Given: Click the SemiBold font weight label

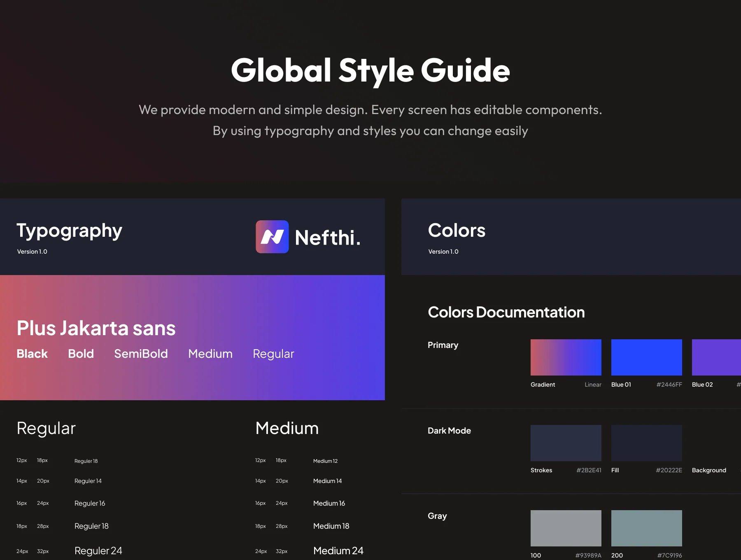Looking at the screenshot, I should [141, 354].
